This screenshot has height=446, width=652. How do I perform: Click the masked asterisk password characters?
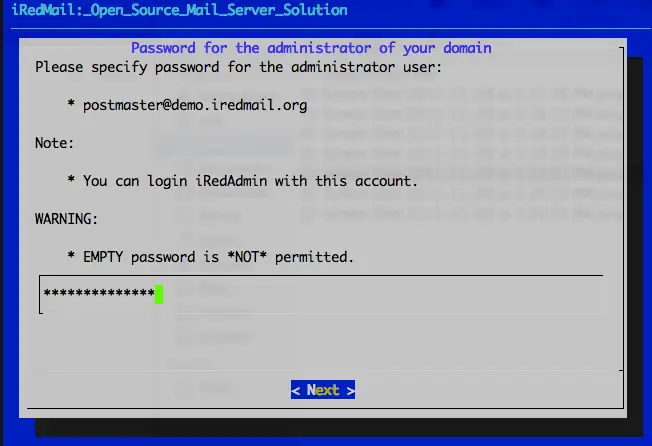point(99,293)
